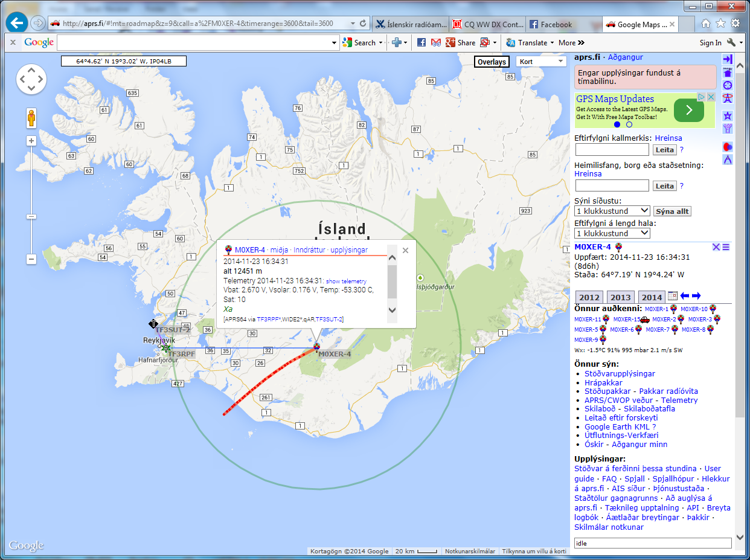750x560 pixels.
Task: Open the Hrápakkar link
Action: [x=603, y=382]
